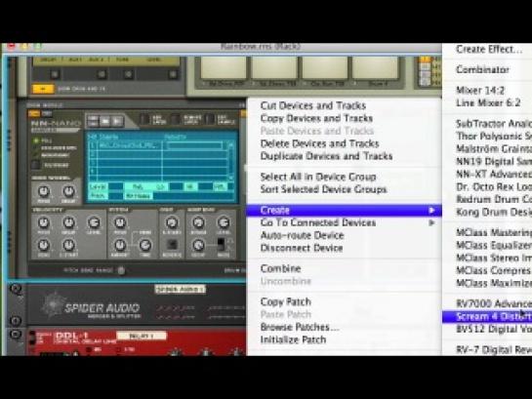Create a Combinator device
The width and height of the screenshot is (532, 399).
click(x=482, y=70)
